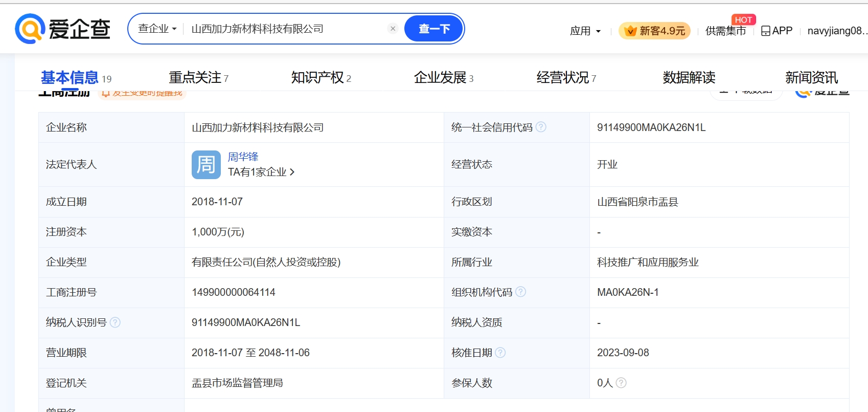The image size is (868, 412).
Task: Open 周华锋 legal representative profile
Action: tap(243, 157)
